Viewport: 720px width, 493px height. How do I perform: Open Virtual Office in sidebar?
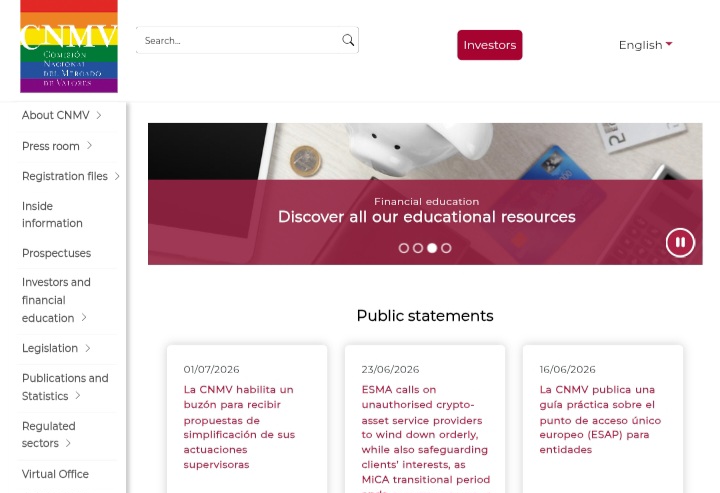coord(55,474)
